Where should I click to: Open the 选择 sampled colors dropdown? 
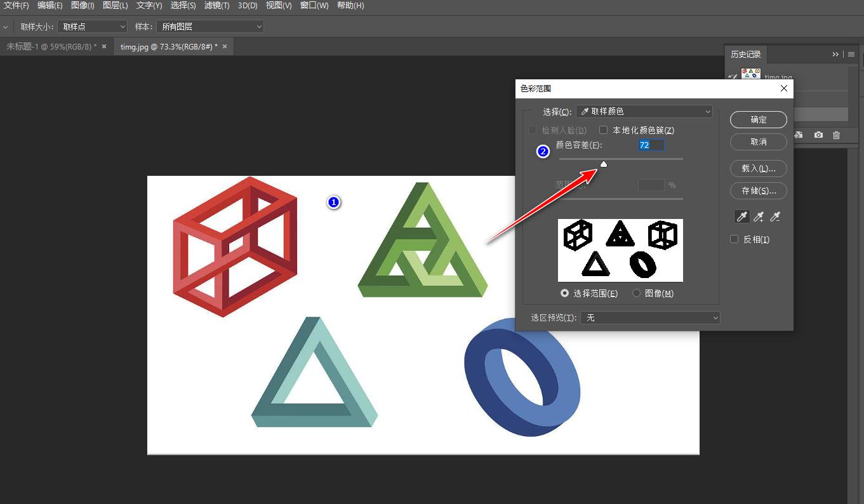[x=644, y=112]
